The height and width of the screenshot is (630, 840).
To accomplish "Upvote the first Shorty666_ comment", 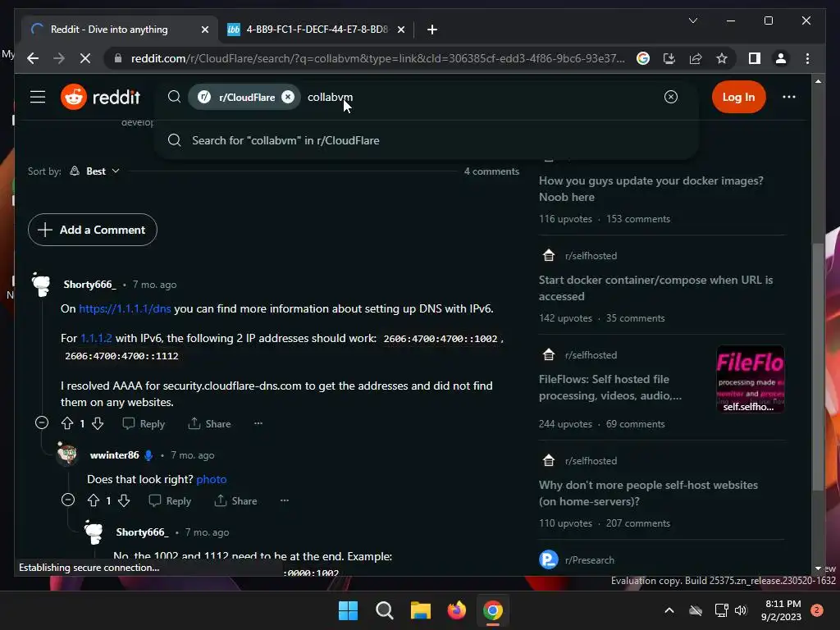I will click(67, 424).
